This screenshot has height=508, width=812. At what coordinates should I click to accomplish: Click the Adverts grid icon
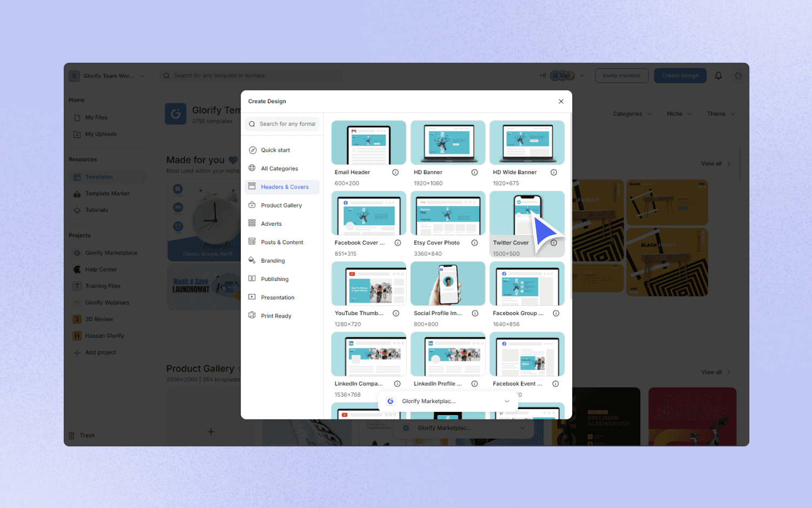[x=252, y=223]
